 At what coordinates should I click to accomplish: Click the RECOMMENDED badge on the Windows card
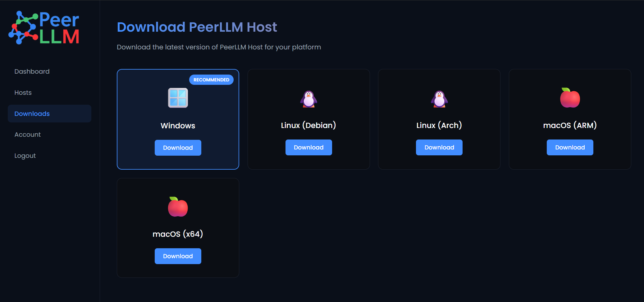(211, 80)
